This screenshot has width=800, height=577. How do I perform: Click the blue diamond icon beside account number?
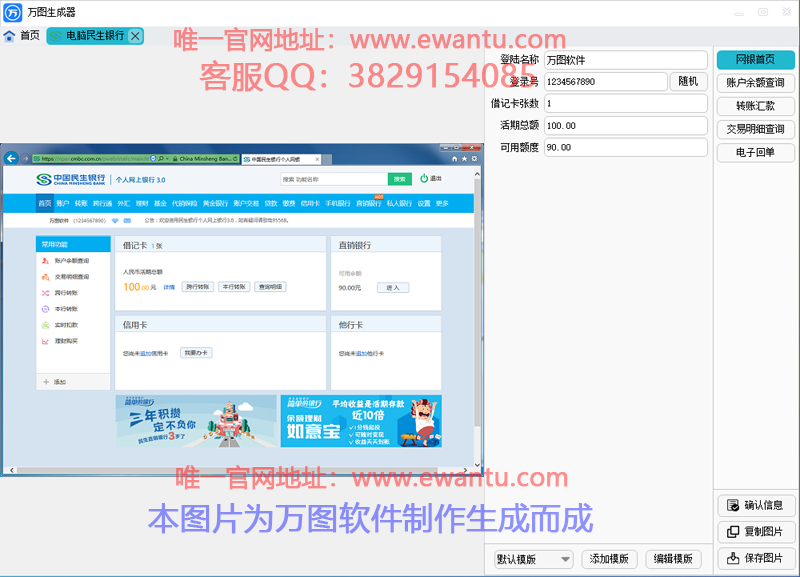[x=115, y=220]
